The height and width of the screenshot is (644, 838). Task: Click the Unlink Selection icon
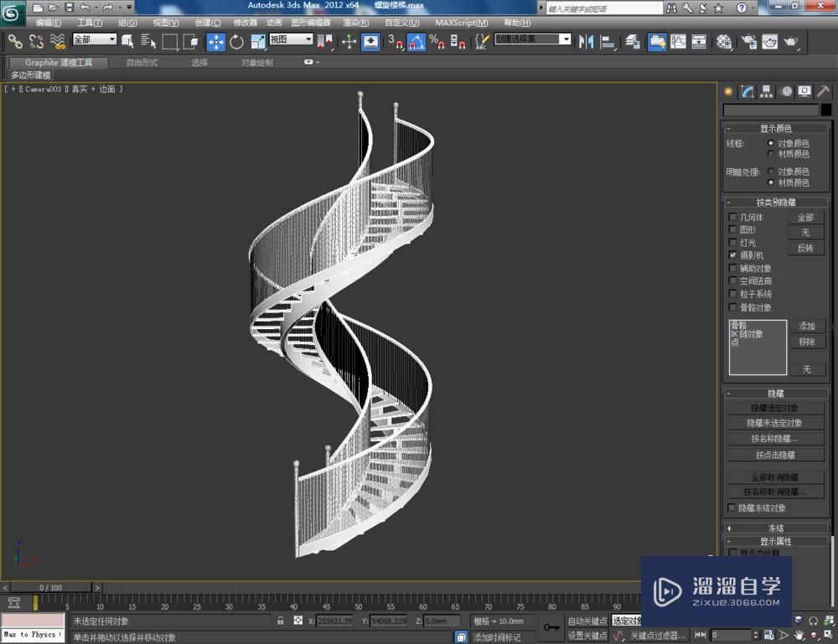click(36, 41)
